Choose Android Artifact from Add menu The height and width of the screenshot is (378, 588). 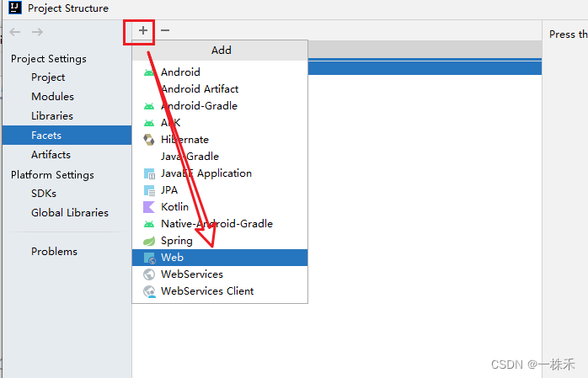click(220, 88)
